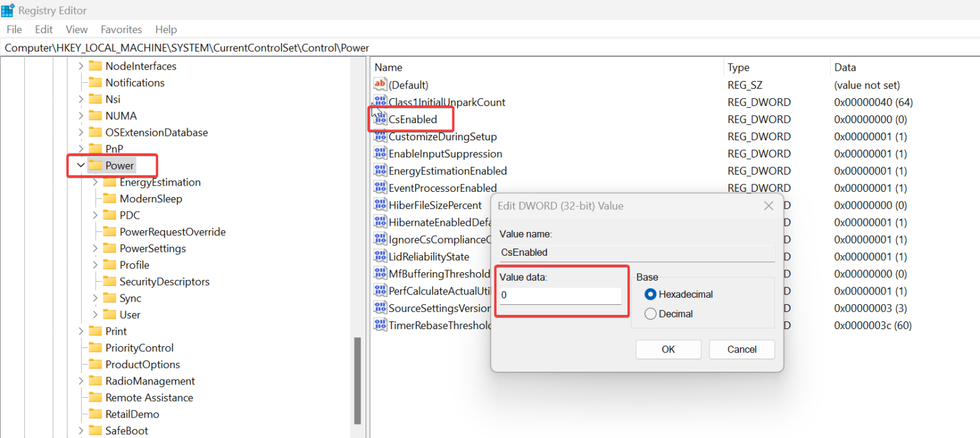Click the (Default) REG_SZ string icon
Viewport: 980px width, 438px height.
point(380,84)
